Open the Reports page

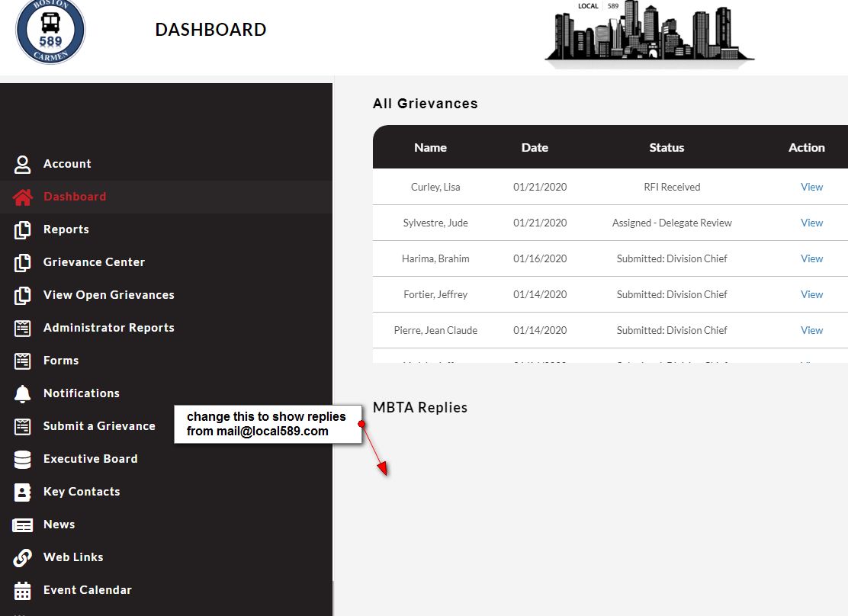(x=66, y=229)
